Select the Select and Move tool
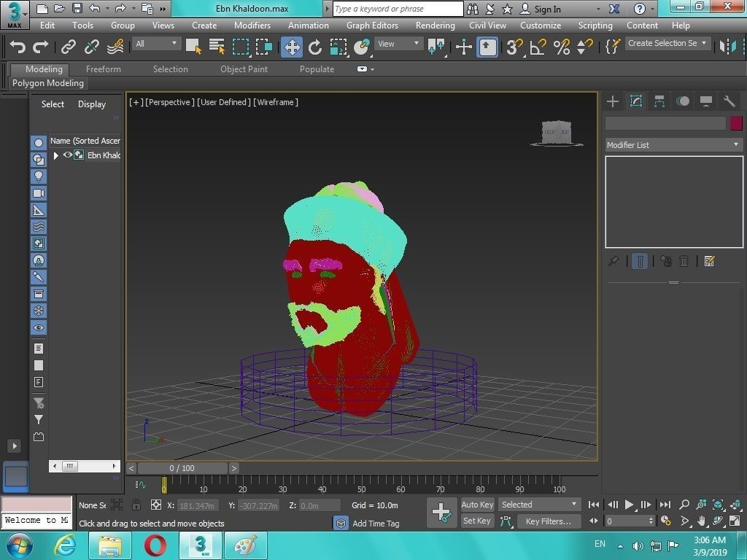Screen dimensions: 747x560 [292, 47]
